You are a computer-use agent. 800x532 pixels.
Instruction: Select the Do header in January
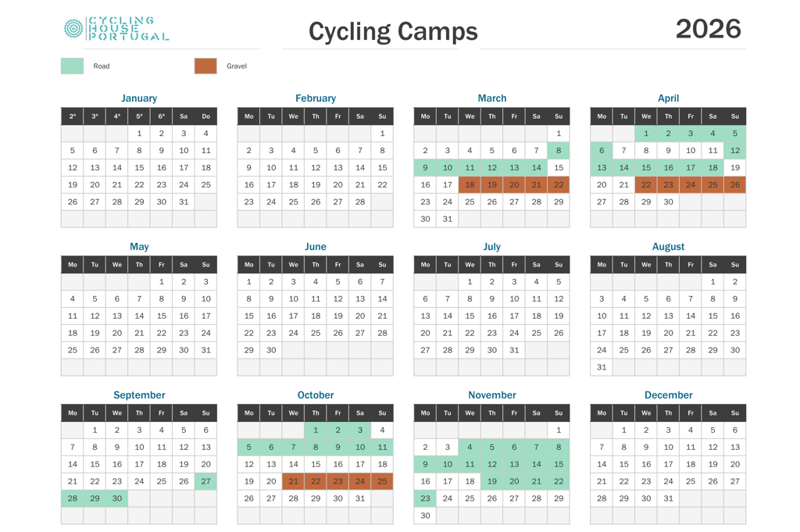205,116
